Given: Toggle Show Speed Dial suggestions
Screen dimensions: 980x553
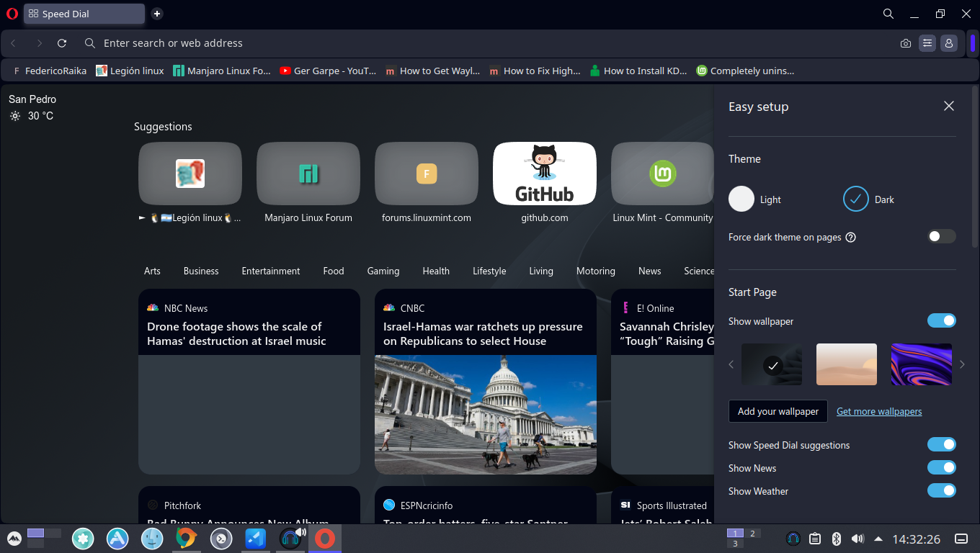Looking at the screenshot, I should (x=941, y=444).
